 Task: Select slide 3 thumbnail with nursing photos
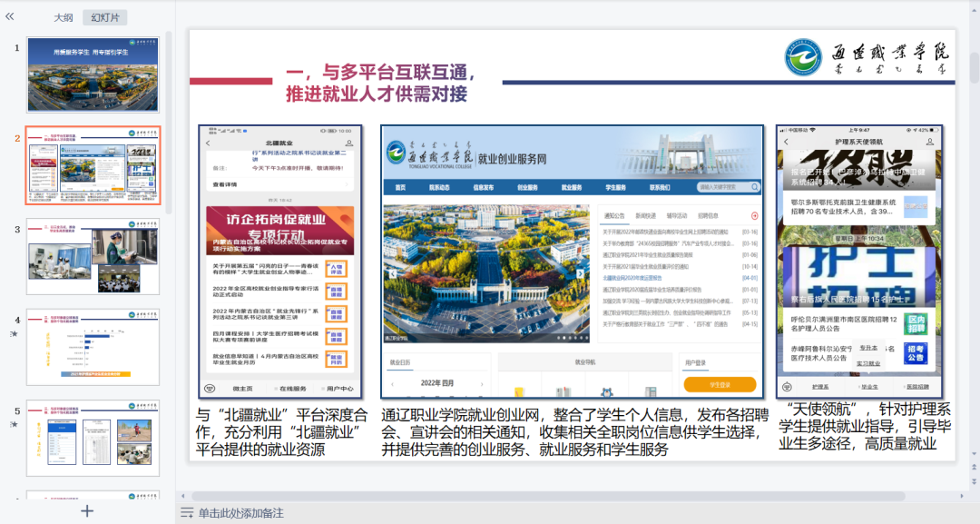[93, 256]
